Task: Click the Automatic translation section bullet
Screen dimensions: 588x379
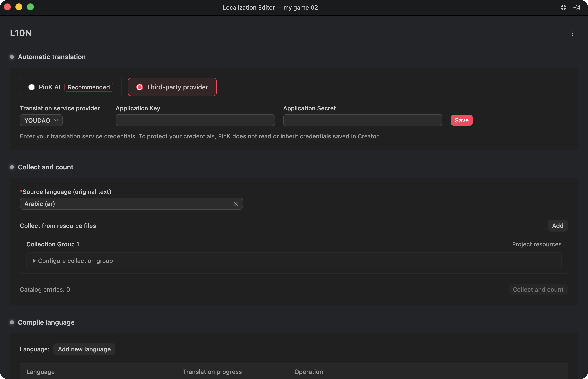Action: tap(12, 57)
